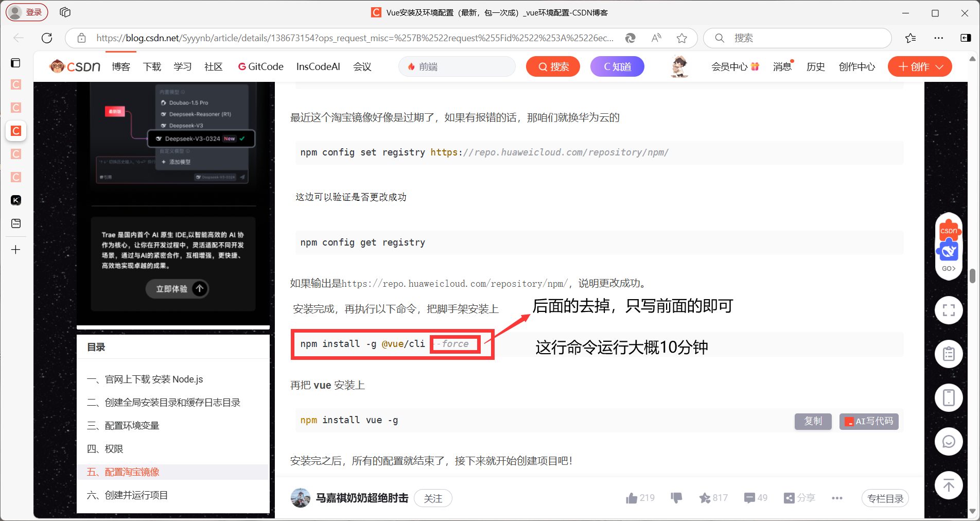980x521 pixels.
Task: Click the thumbs down dislike icon
Action: coord(676,498)
